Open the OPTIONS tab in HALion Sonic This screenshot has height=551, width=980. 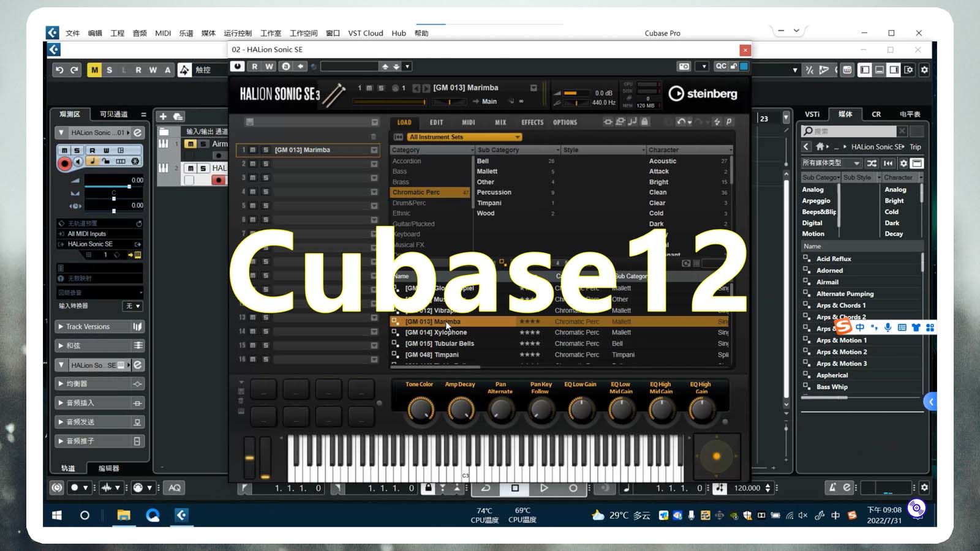point(565,122)
